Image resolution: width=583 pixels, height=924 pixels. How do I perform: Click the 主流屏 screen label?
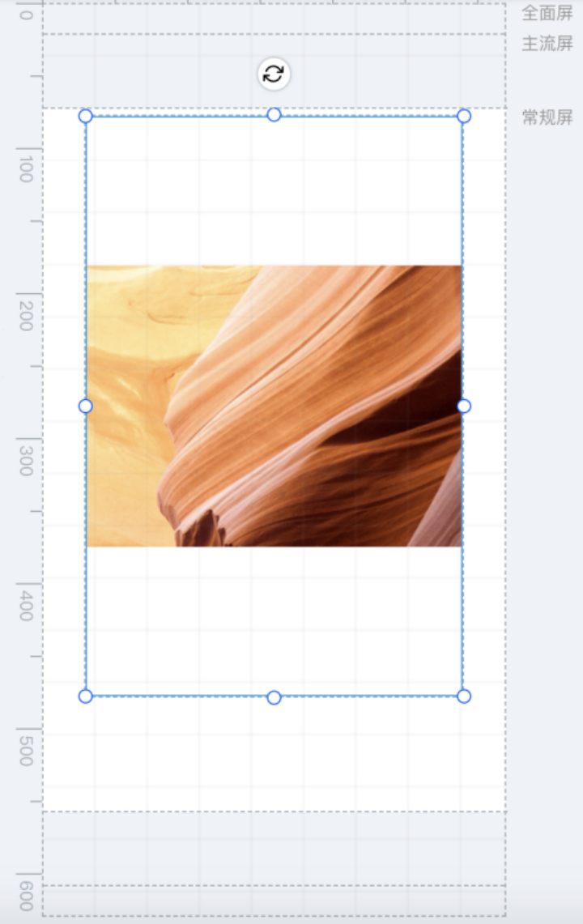[547, 44]
